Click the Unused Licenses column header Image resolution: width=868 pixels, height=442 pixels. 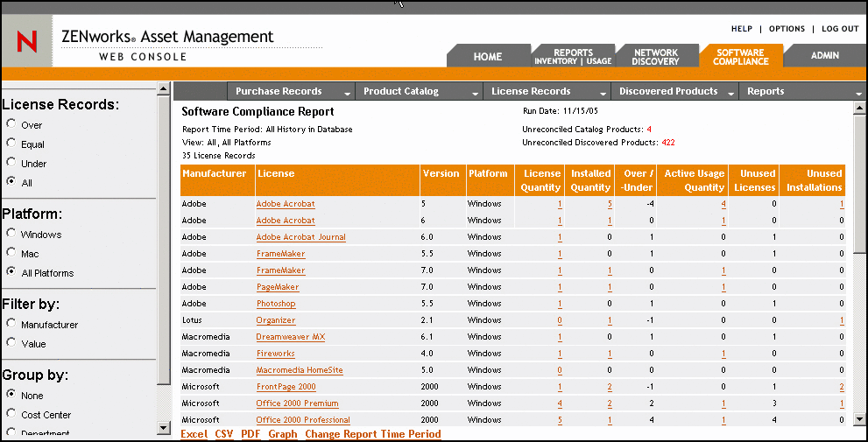point(754,179)
